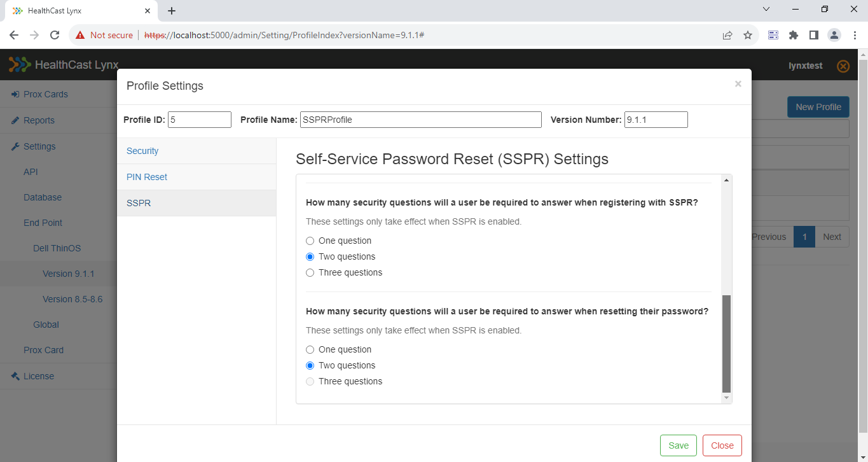
Task: Open the PIN Reset settings tab
Action: click(196, 177)
